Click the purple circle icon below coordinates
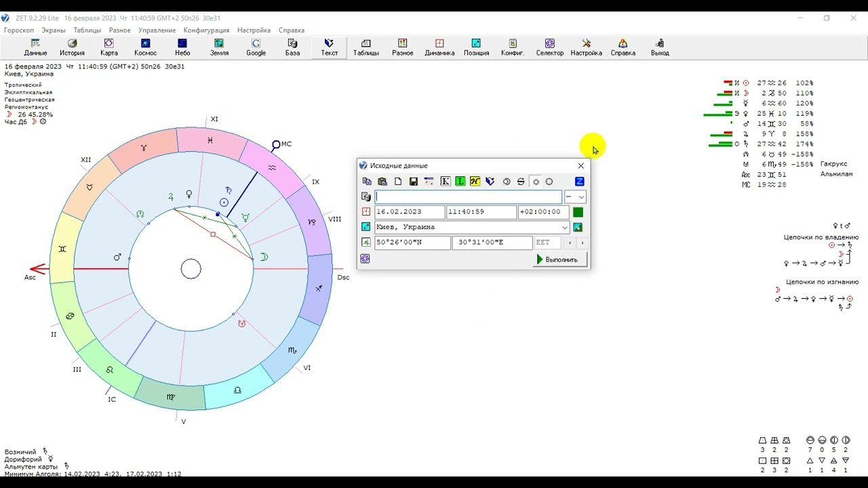Viewport: 868px width, 488px height. click(x=366, y=259)
